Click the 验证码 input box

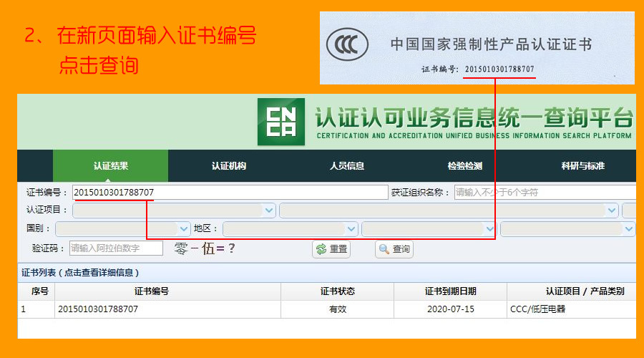(x=116, y=248)
